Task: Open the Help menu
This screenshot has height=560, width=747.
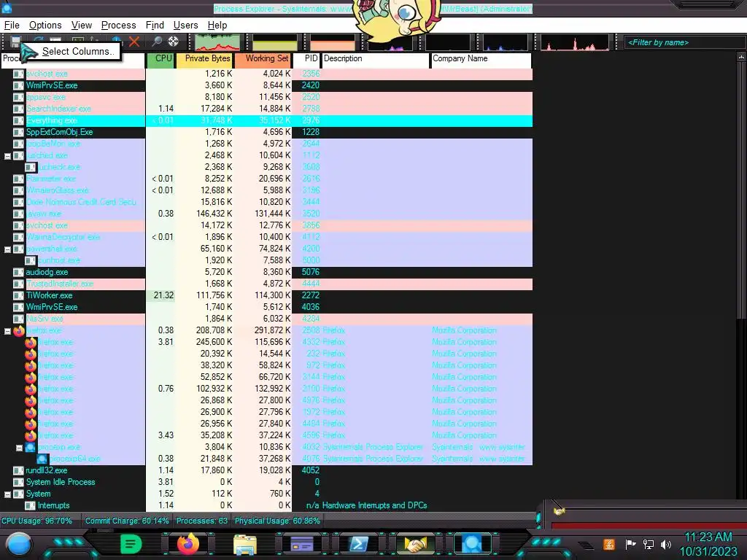Action: [217, 26]
